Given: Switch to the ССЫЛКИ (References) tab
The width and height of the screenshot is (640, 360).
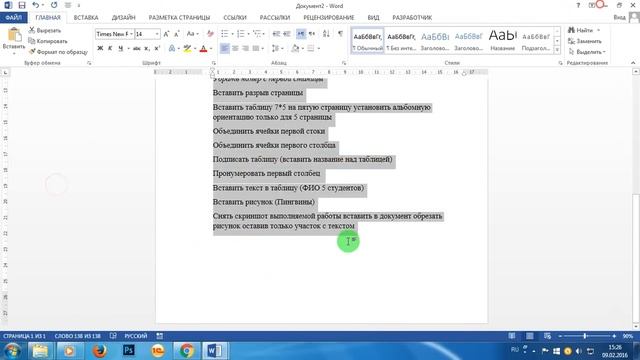Looking at the screenshot, I should [235, 18].
